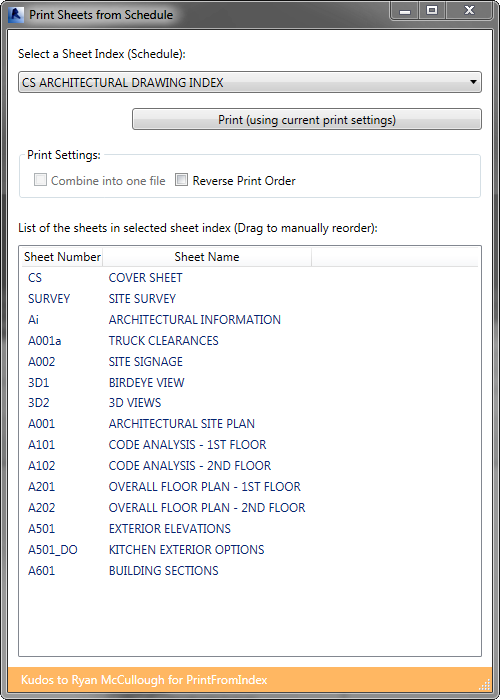This screenshot has width=500, height=700.
Task: Click the Sheet Name column header
Action: pos(207,257)
